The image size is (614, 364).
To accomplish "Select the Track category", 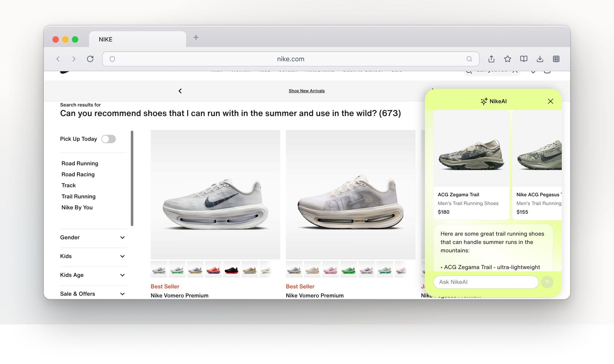I will tap(69, 185).
